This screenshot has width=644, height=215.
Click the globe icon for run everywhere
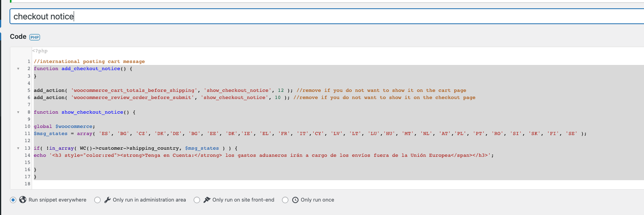coord(23,200)
